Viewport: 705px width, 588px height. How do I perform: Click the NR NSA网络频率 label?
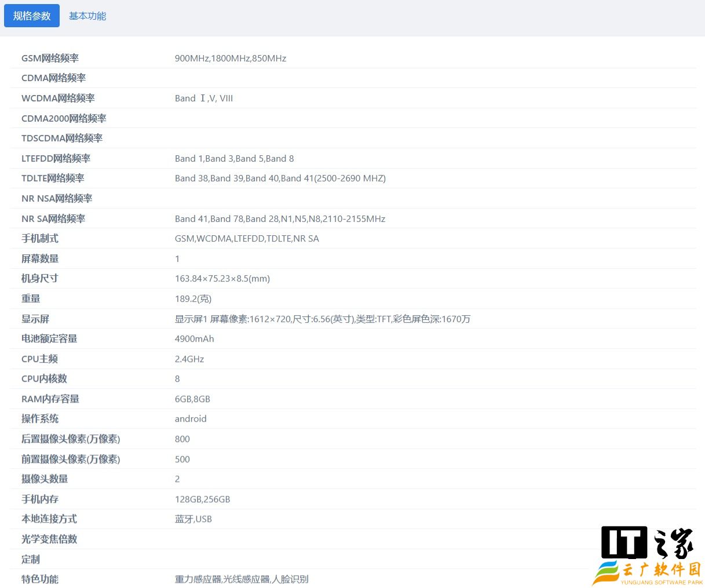pos(57,198)
